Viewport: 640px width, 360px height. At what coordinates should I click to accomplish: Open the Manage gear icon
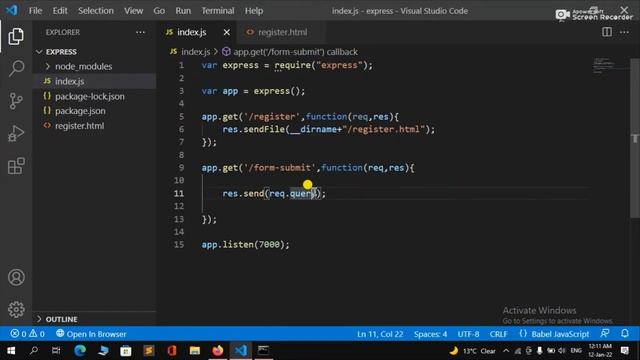16,309
